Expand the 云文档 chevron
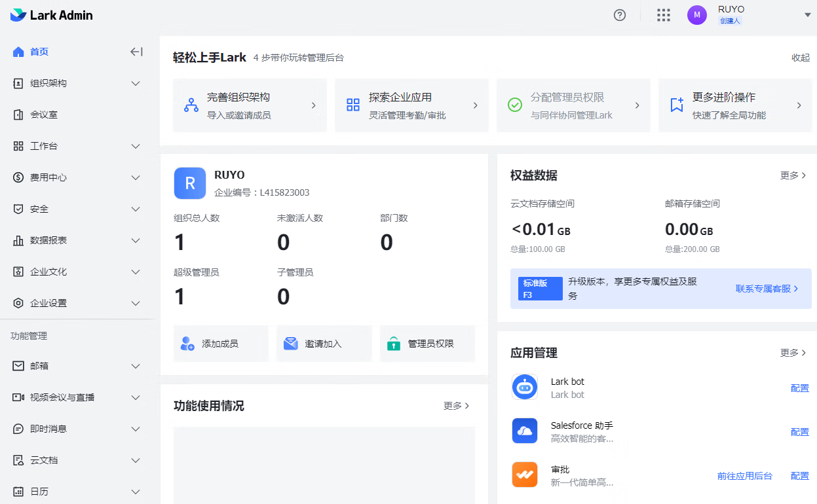Image resolution: width=817 pixels, height=504 pixels. 136,460
